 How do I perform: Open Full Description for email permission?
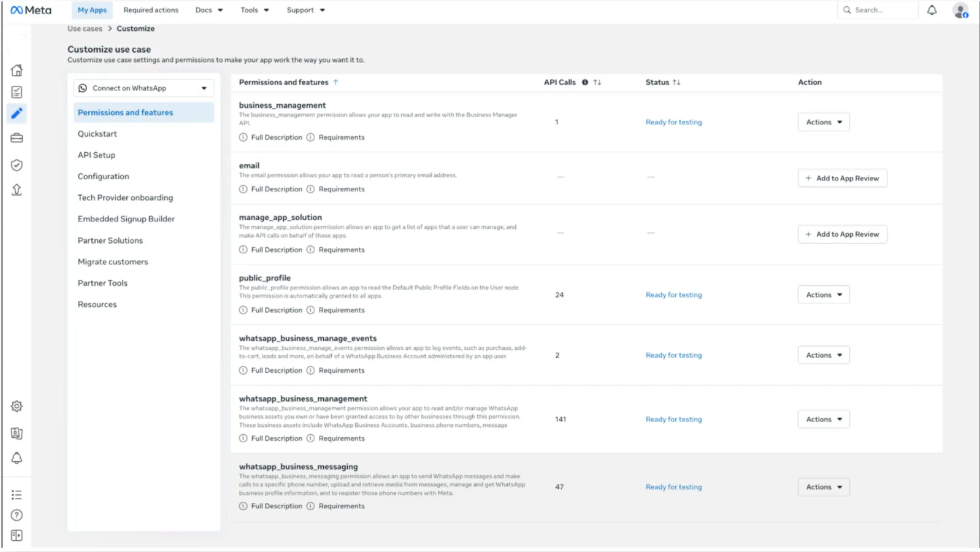[x=277, y=189]
